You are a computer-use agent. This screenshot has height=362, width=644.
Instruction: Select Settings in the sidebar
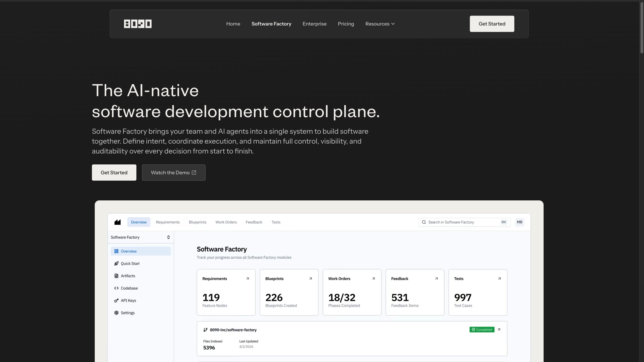pos(140,312)
